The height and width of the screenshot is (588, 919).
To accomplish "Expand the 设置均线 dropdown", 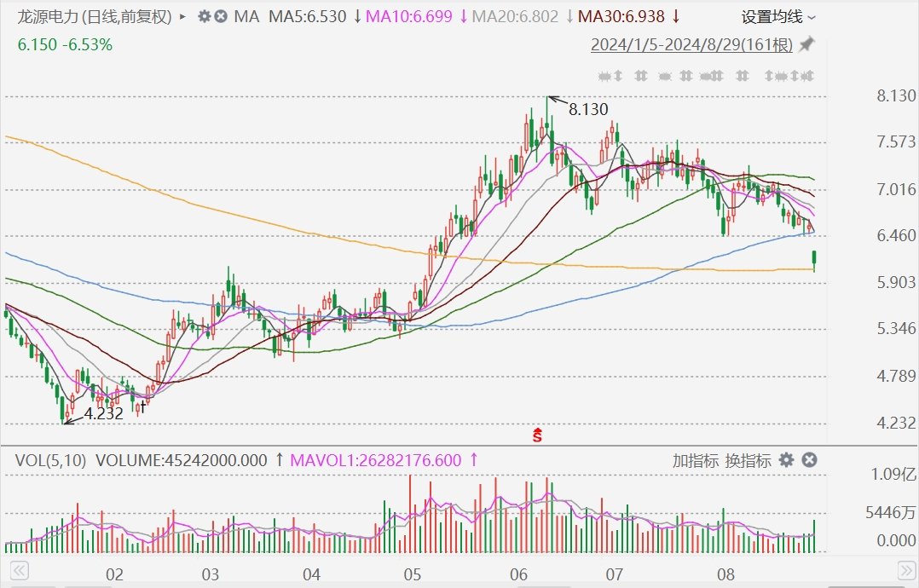I will pos(777,17).
